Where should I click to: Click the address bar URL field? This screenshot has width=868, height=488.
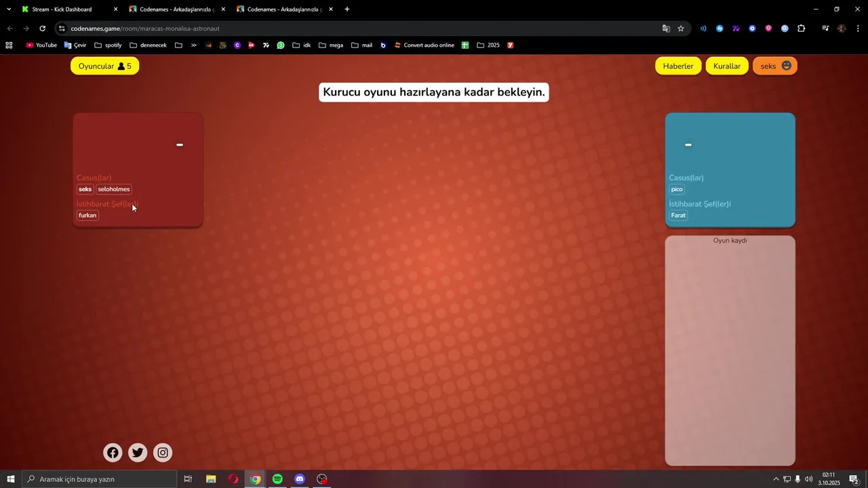click(x=359, y=28)
